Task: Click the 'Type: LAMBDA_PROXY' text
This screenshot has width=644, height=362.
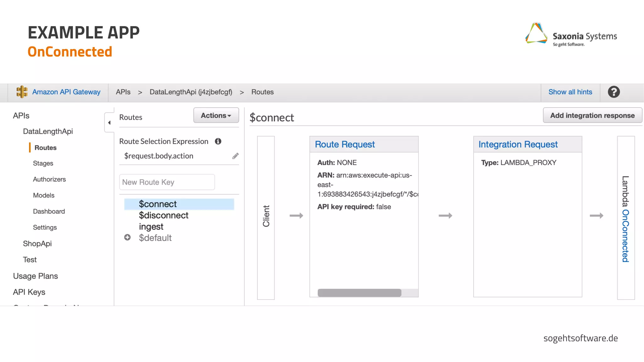Action: [519, 162]
